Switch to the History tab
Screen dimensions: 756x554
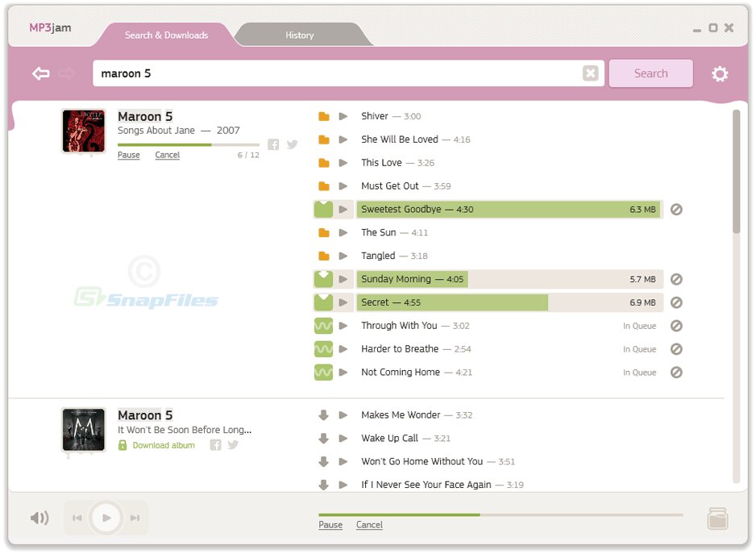pos(299,35)
